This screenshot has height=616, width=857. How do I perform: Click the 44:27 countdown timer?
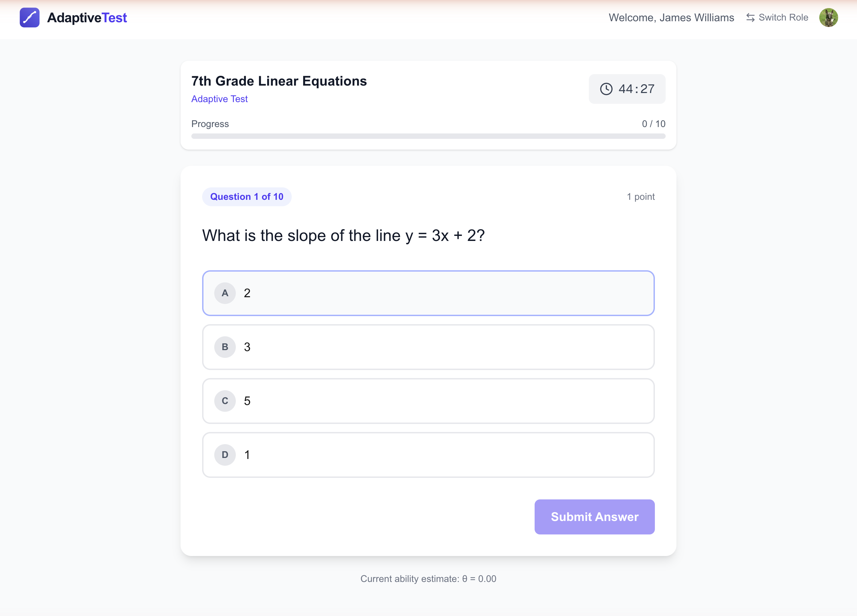[636, 89]
